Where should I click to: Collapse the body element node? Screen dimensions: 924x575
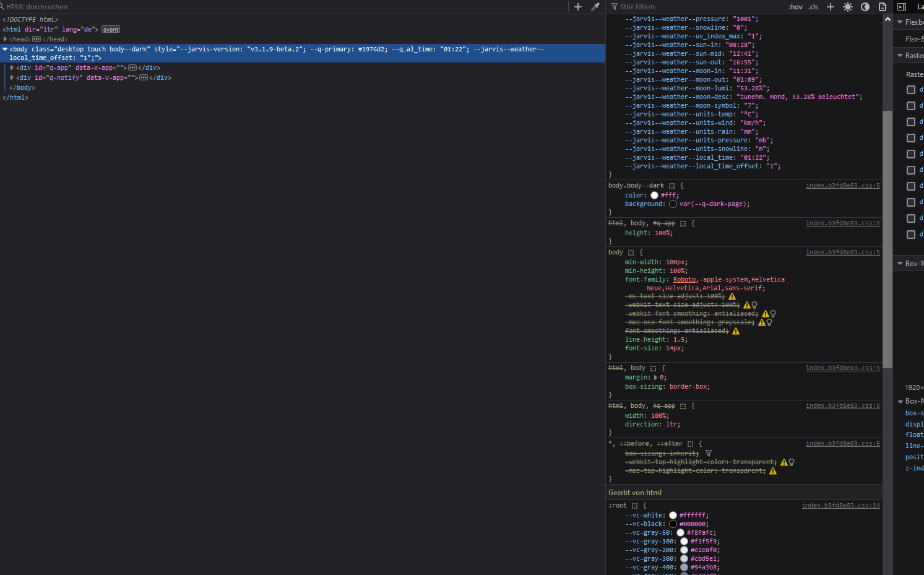pos(5,49)
